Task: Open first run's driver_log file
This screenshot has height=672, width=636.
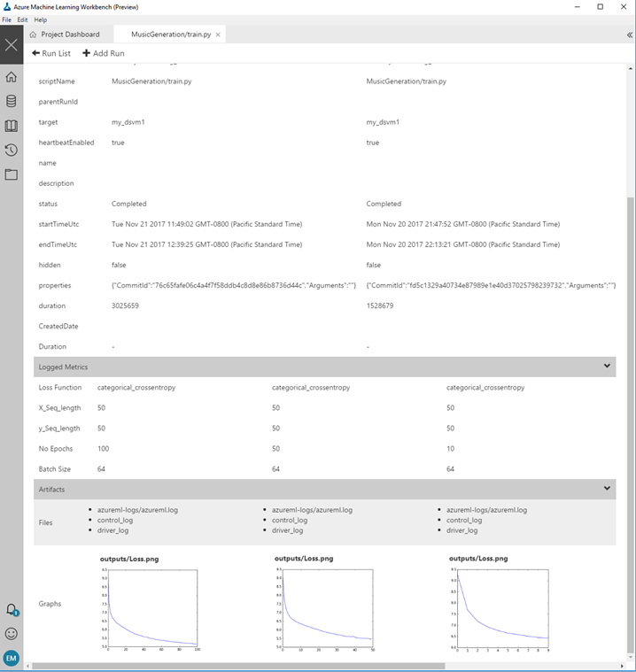Action: 112,530
